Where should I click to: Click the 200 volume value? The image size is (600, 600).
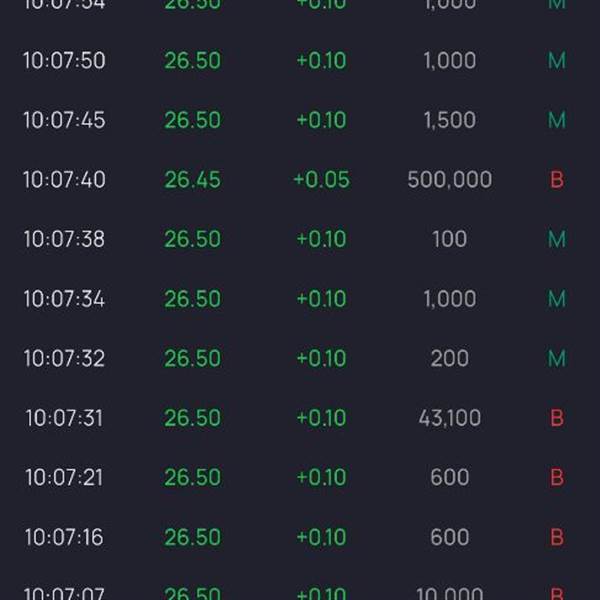[x=450, y=358]
